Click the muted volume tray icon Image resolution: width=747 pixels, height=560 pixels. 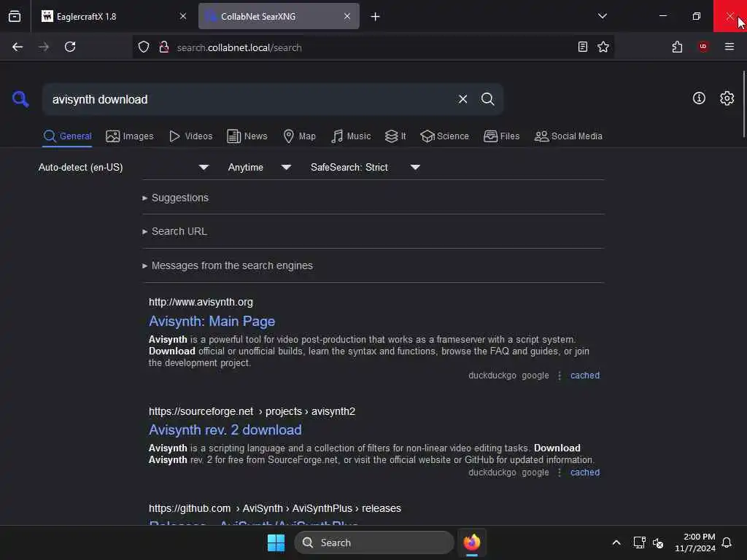pyautogui.click(x=658, y=542)
